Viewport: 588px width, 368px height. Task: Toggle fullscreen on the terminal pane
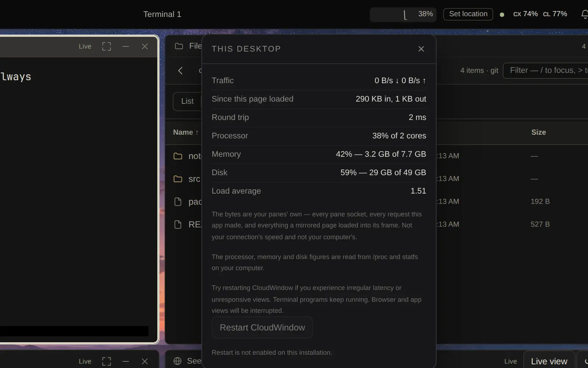107,46
